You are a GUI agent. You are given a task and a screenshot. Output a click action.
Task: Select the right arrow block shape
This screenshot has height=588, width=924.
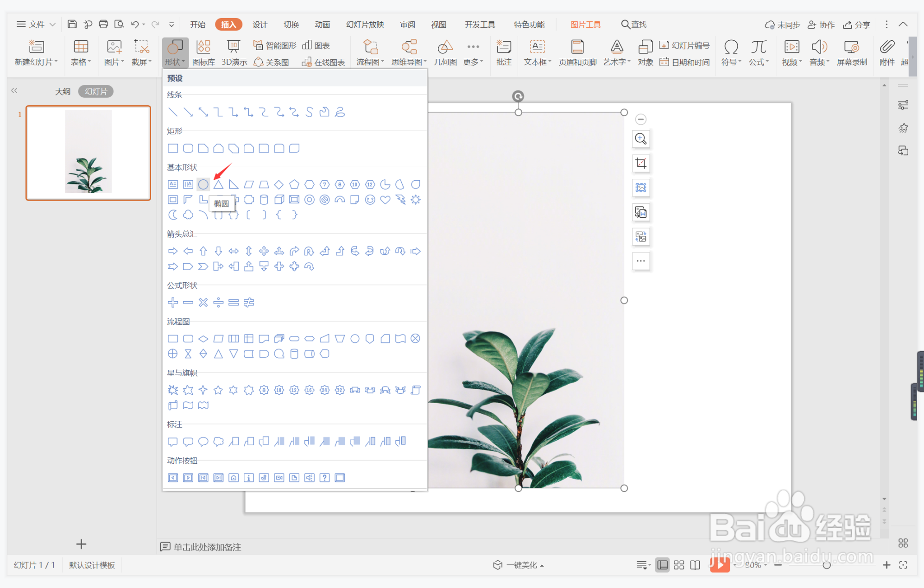(173, 251)
